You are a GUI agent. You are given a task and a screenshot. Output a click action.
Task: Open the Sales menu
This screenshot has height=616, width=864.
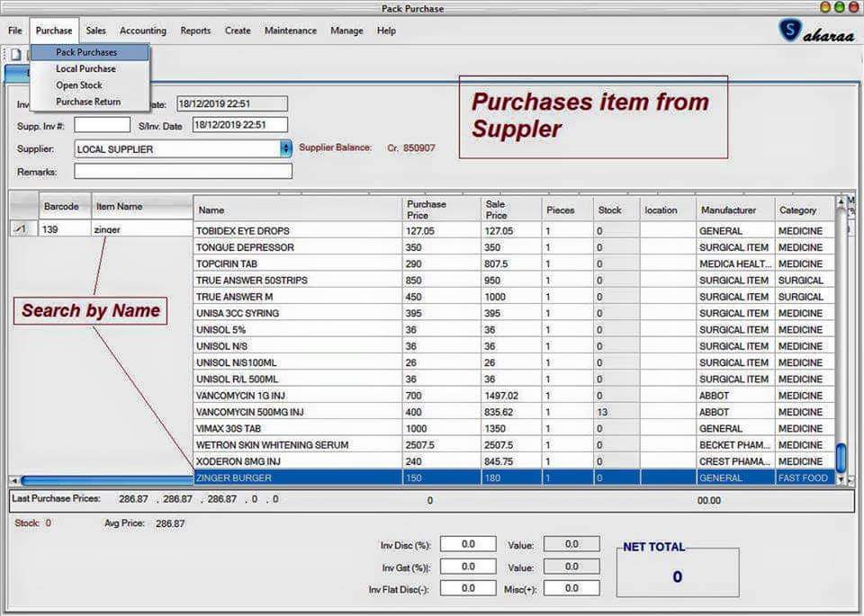point(96,31)
